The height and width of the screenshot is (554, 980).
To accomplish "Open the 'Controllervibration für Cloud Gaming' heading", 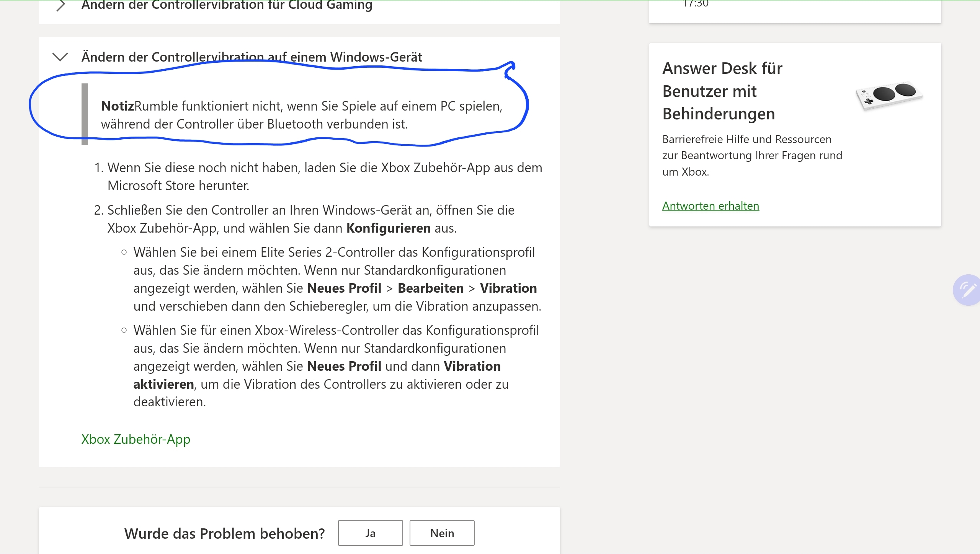I will pyautogui.click(x=227, y=5).
